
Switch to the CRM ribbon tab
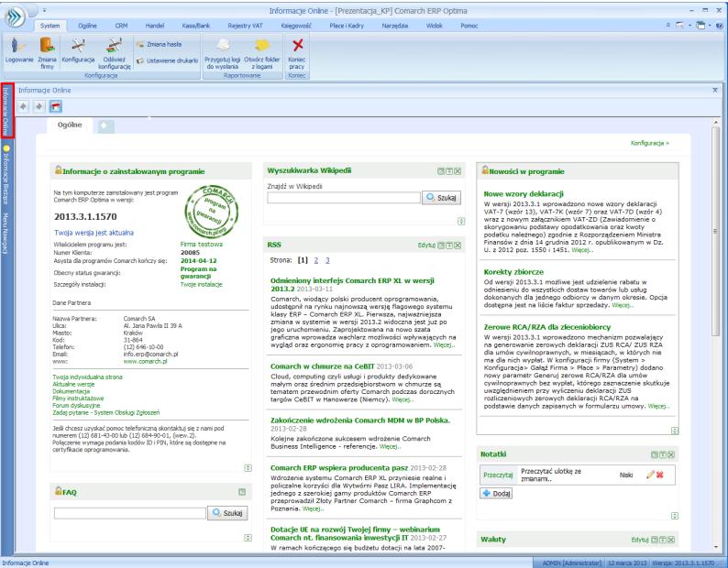pos(121,26)
